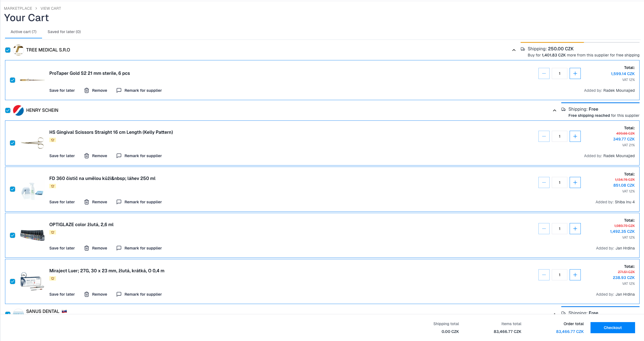The height and width of the screenshot is (341, 644).
Task: Click plus icon for FD 360 čistič quantity
Action: click(x=575, y=182)
